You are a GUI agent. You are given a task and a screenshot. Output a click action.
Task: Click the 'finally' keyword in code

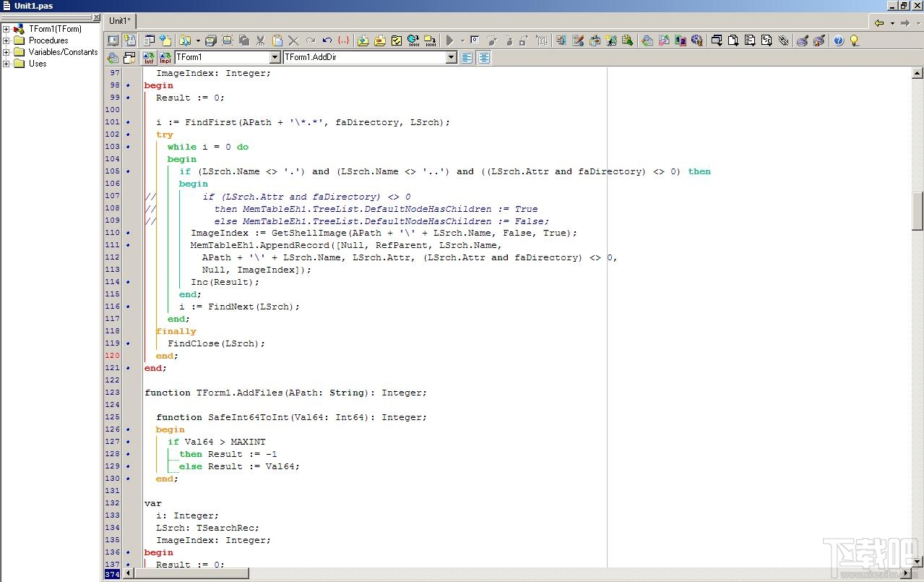176,331
